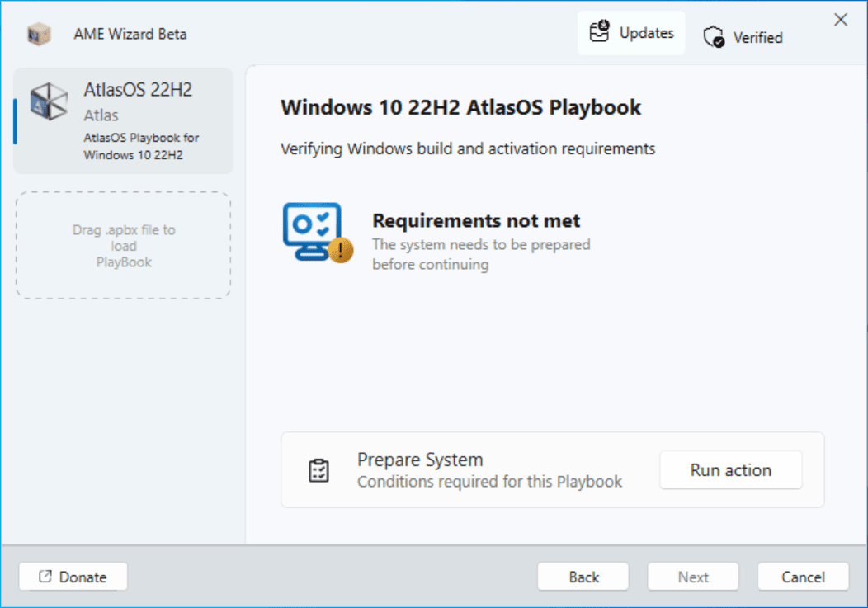Click the Donate button text

pyautogui.click(x=83, y=577)
